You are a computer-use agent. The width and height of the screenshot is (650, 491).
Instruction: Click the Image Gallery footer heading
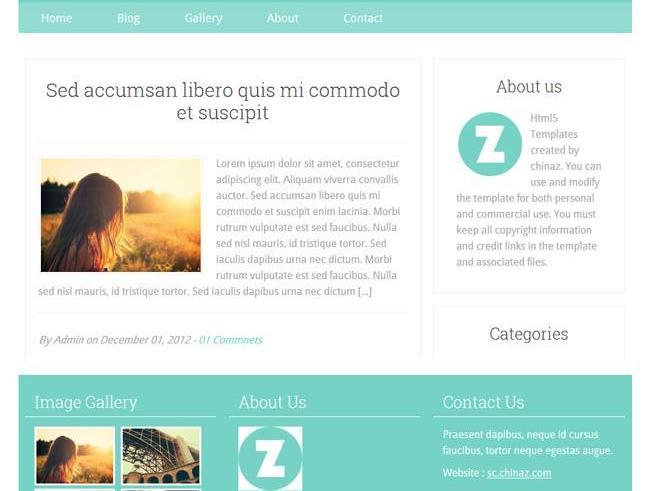pos(86,402)
